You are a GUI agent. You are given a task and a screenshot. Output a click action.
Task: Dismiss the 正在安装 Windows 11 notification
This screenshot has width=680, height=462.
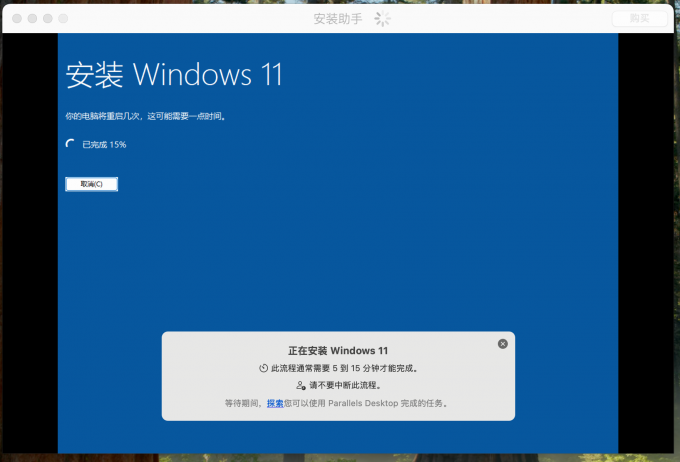tap(503, 344)
